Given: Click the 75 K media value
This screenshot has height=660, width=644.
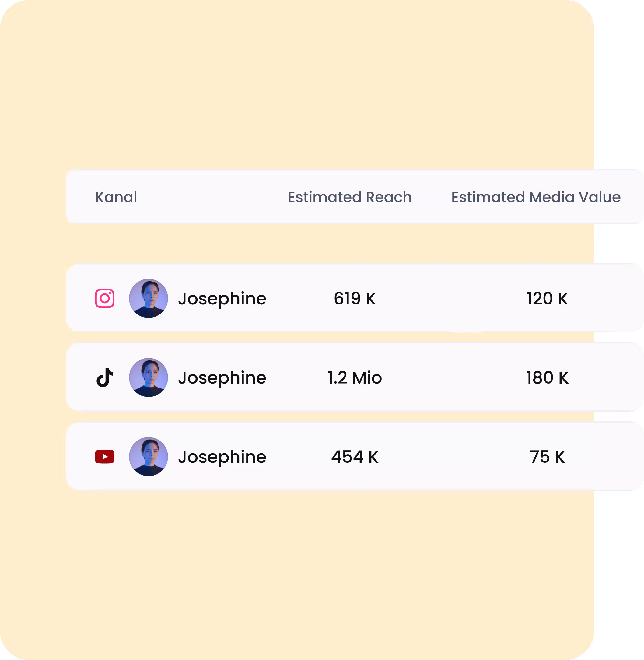Looking at the screenshot, I should click(x=547, y=457).
